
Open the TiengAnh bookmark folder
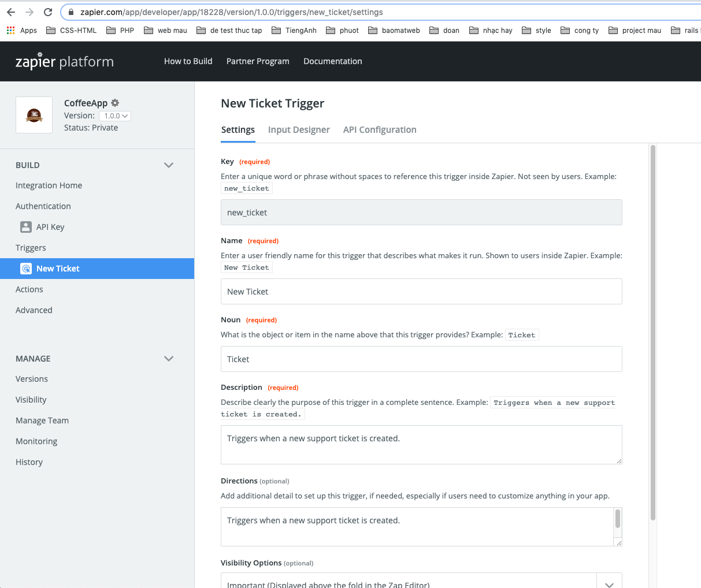pos(294,31)
